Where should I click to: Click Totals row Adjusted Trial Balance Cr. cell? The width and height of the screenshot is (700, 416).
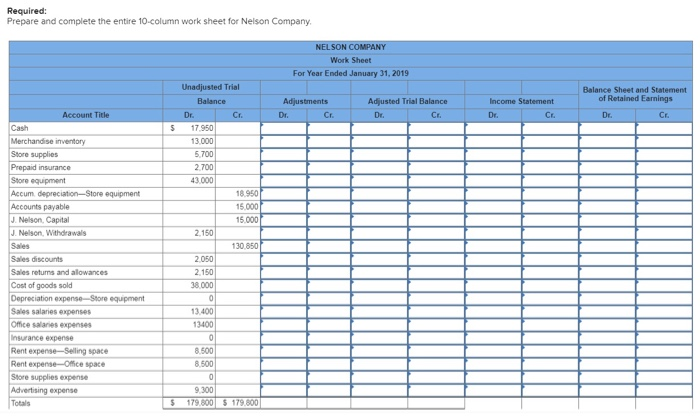436,403
